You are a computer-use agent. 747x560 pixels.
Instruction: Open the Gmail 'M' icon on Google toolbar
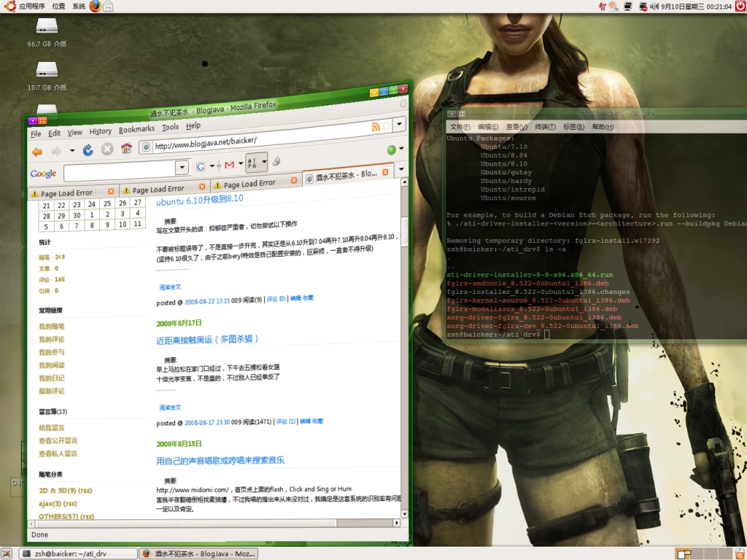[229, 165]
